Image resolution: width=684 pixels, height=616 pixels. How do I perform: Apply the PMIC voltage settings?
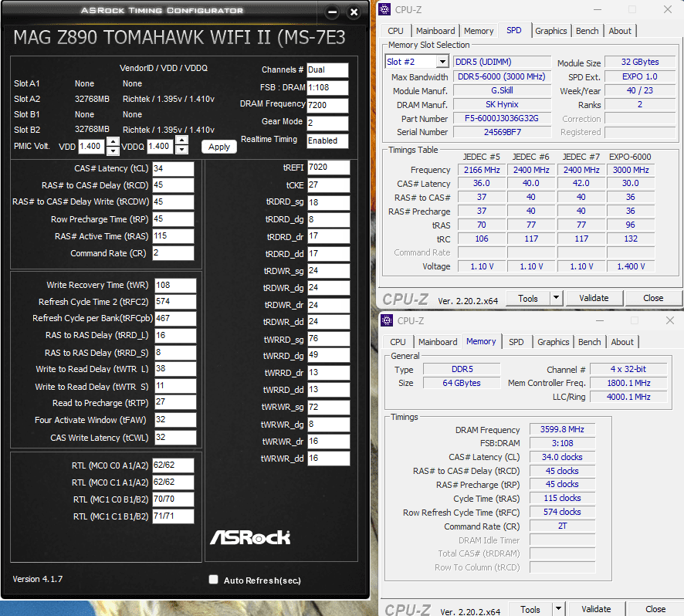[219, 147]
